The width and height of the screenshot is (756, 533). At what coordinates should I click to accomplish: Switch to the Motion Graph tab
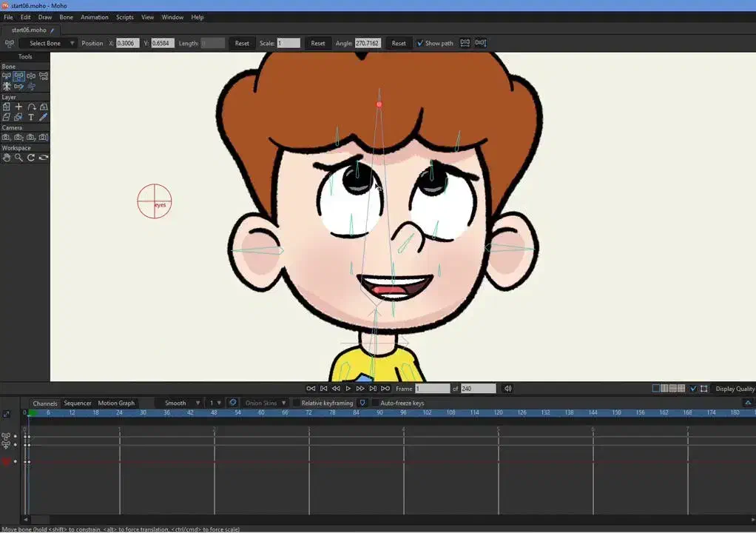point(116,403)
